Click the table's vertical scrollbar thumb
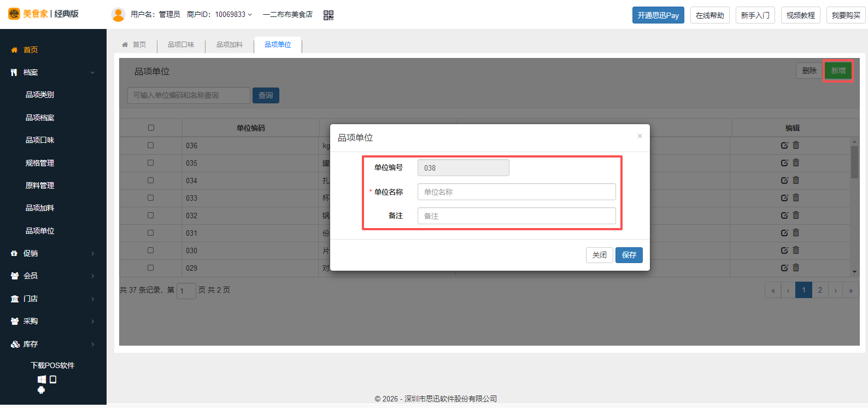This screenshot has width=868, height=408. 854,161
